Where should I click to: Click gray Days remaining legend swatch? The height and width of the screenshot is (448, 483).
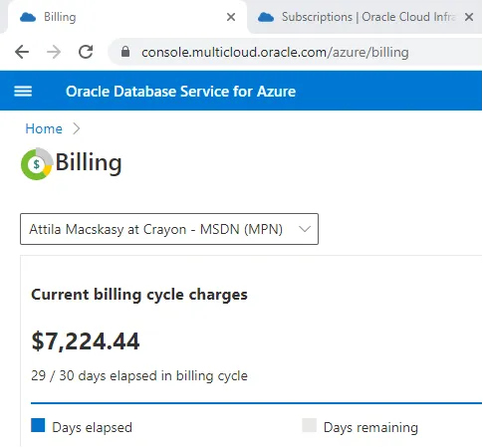(x=309, y=425)
